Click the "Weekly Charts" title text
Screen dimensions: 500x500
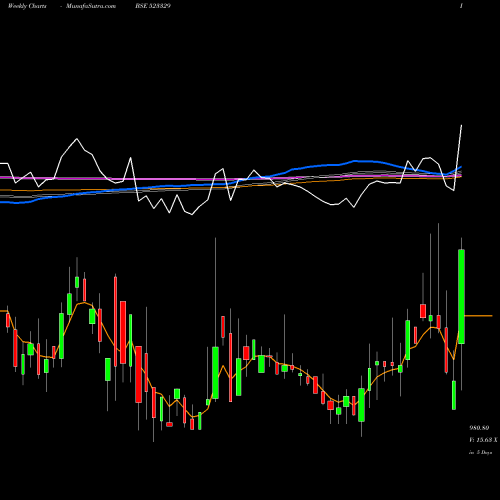click(27, 6)
